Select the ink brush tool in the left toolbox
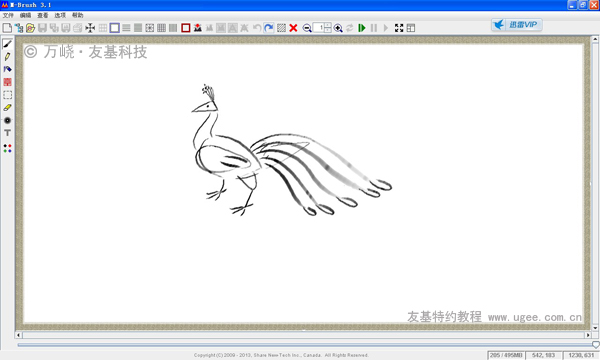 [x=7, y=44]
